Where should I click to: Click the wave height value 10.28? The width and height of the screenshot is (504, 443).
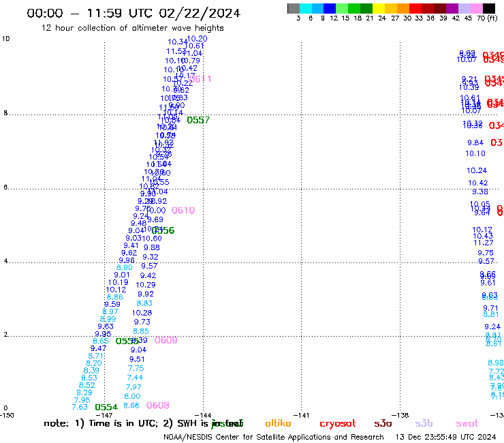[142, 313]
